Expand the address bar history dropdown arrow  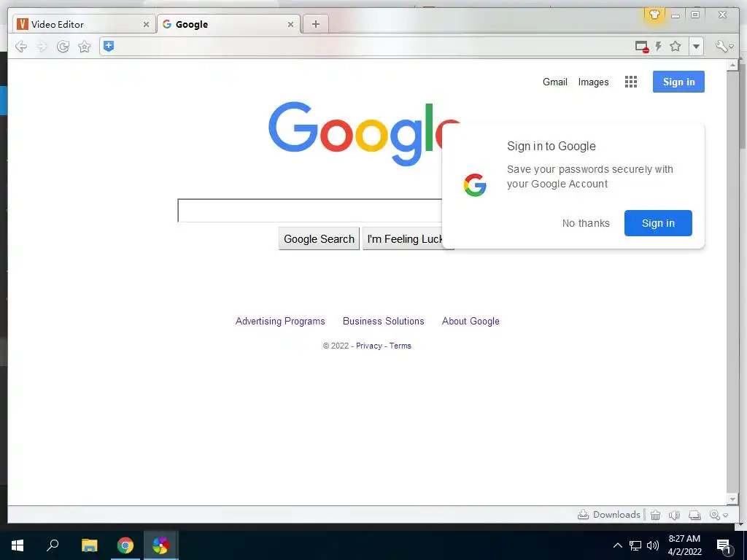click(696, 47)
